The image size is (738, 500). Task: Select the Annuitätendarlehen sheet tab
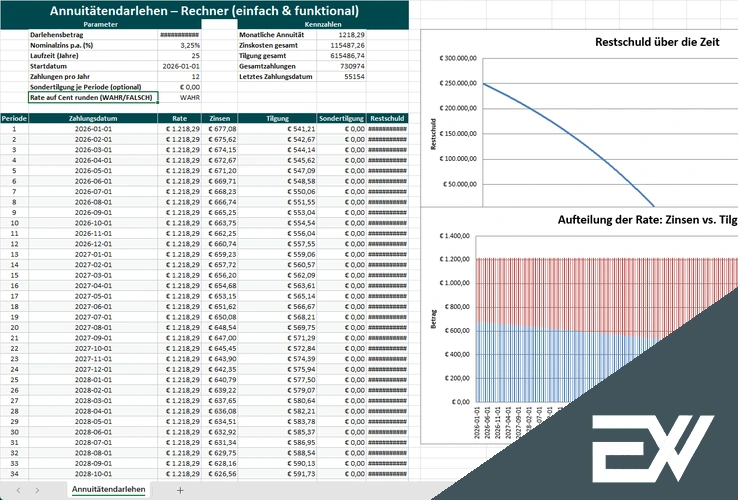(108, 490)
